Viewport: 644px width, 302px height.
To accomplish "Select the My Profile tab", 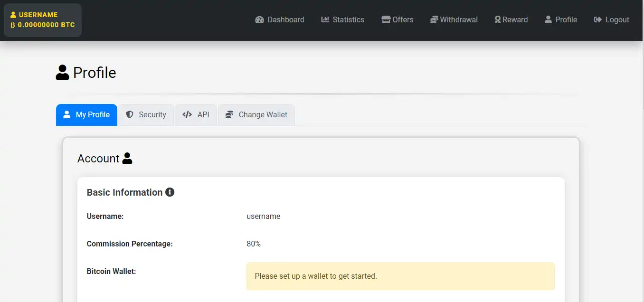I will coord(86,115).
